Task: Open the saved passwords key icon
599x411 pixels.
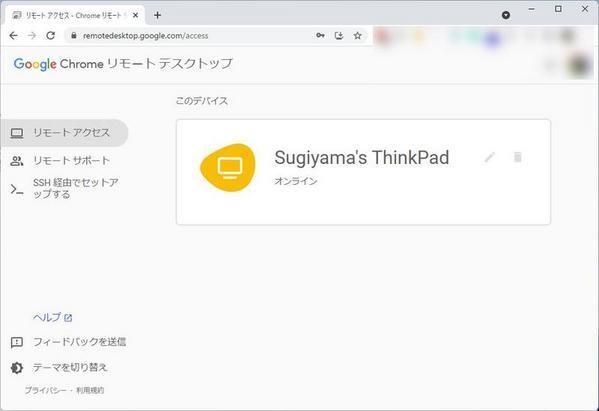Action: click(x=320, y=36)
